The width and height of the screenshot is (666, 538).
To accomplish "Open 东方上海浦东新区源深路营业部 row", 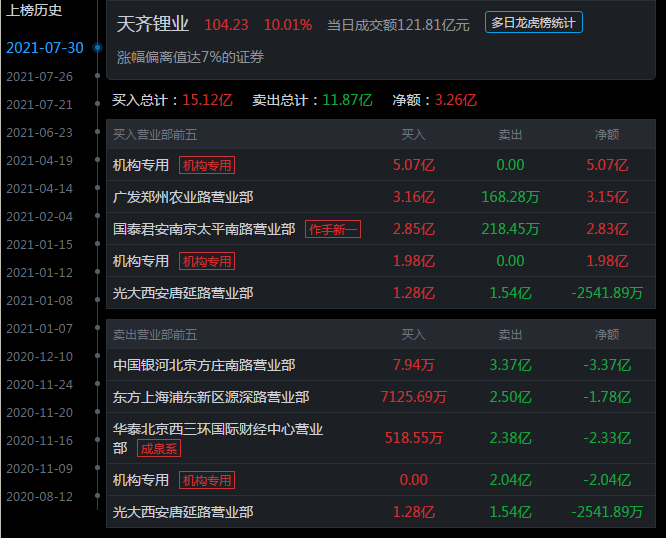I will pyautogui.click(x=381, y=397).
